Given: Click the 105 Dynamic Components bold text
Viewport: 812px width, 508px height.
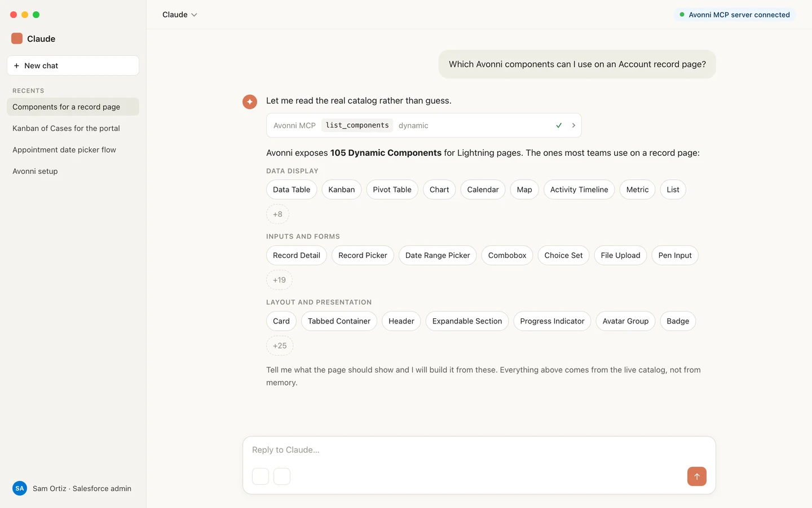Looking at the screenshot, I should [x=386, y=153].
